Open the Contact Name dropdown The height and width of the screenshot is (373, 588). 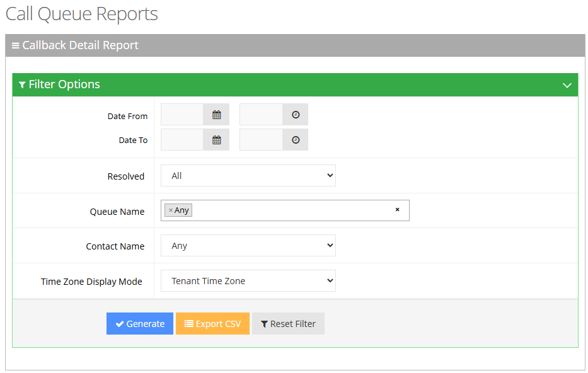tap(248, 246)
